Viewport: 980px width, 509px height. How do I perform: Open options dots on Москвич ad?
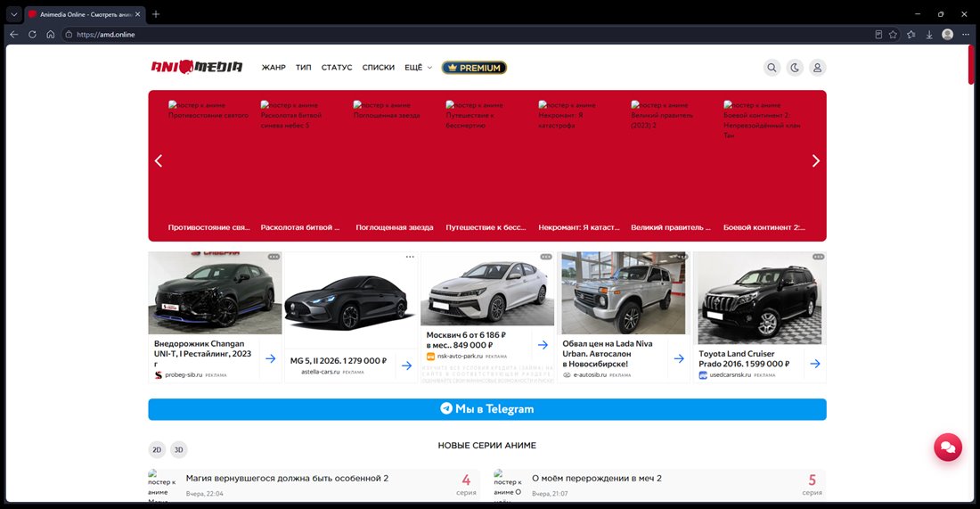(x=546, y=257)
